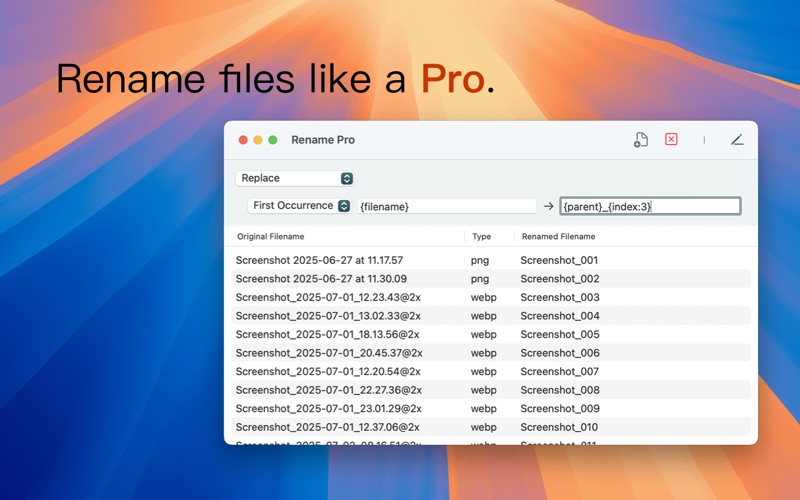This screenshot has height=500, width=800.
Task: Click renamed name Screenshot_004
Action: click(560, 316)
